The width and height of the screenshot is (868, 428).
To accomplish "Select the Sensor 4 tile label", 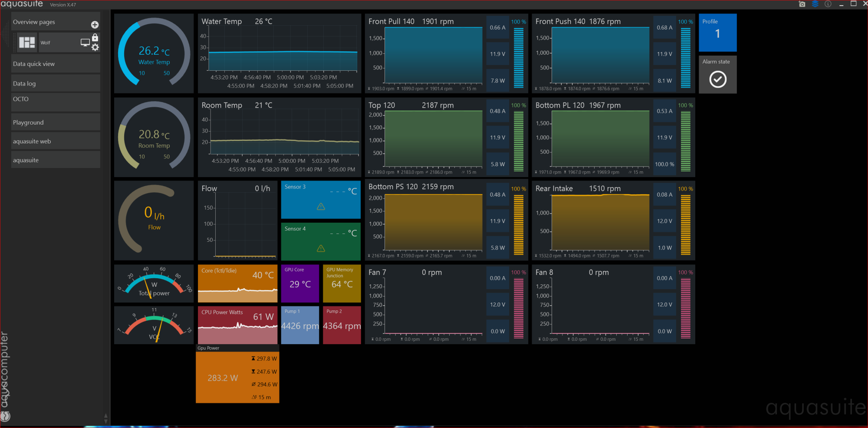I will tap(295, 229).
